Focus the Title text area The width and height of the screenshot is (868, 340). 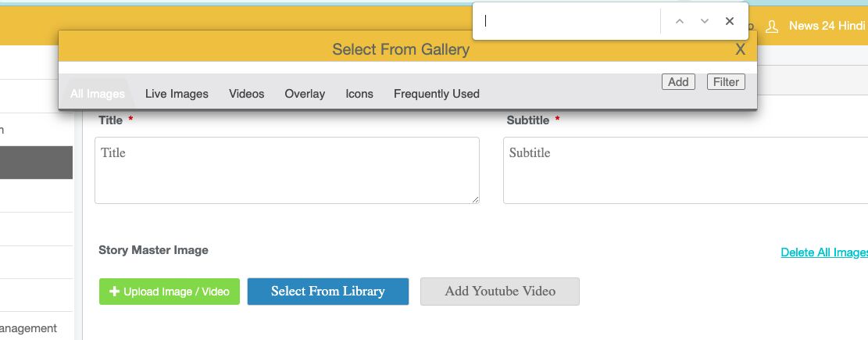(x=287, y=170)
